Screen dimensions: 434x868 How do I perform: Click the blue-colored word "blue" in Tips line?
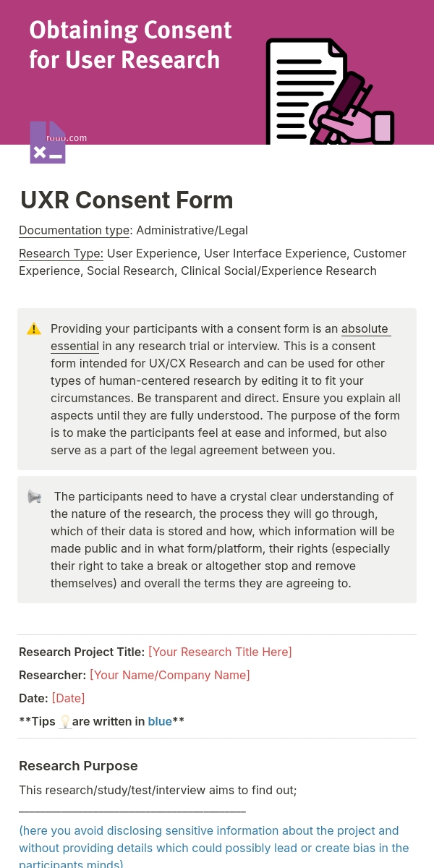point(160,721)
